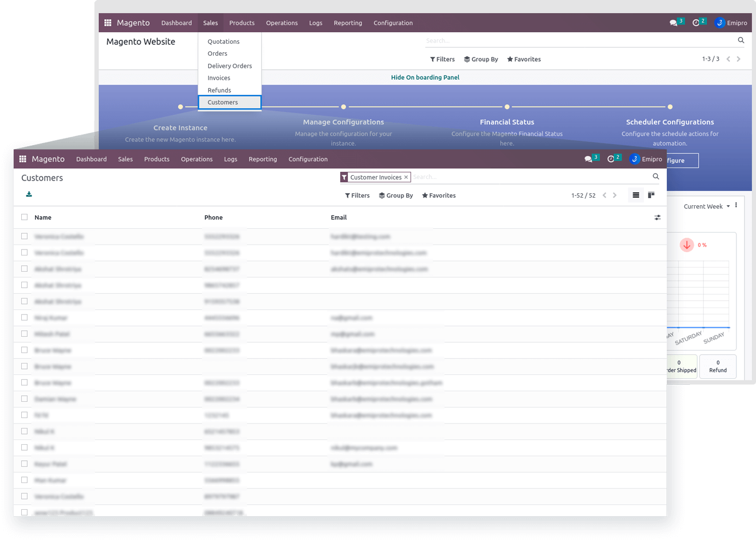
Task: Switch to kanban view in Customers
Action: [x=651, y=195]
